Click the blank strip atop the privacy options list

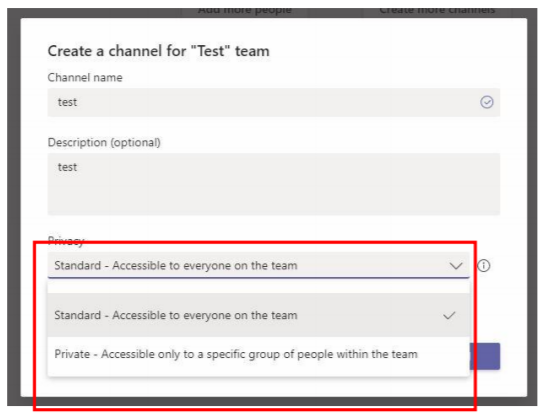pyautogui.click(x=258, y=287)
